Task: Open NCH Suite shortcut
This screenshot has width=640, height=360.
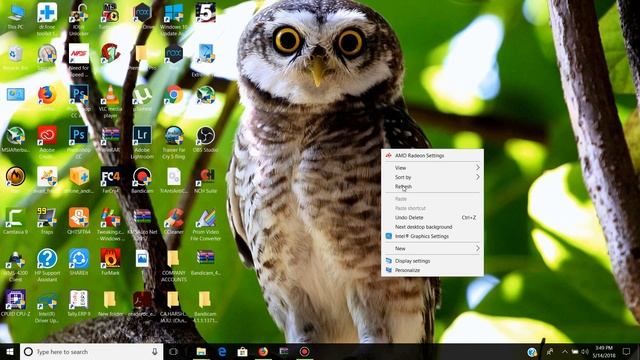Action: click(x=206, y=180)
